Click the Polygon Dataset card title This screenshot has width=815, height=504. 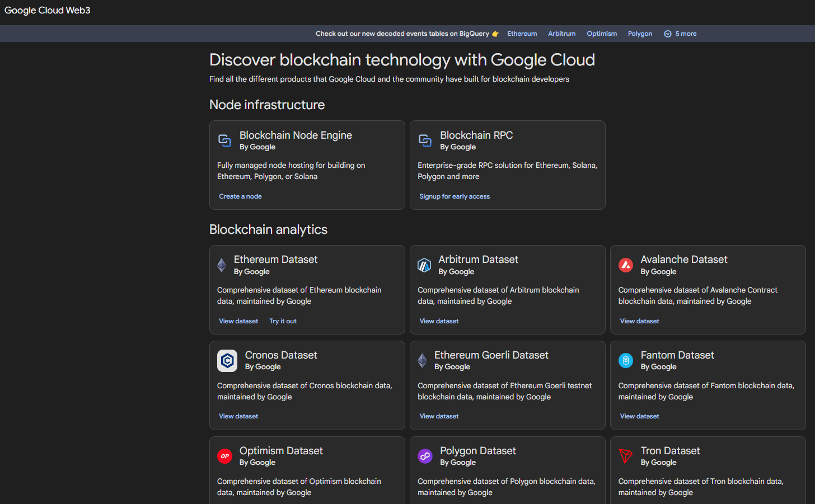click(478, 451)
